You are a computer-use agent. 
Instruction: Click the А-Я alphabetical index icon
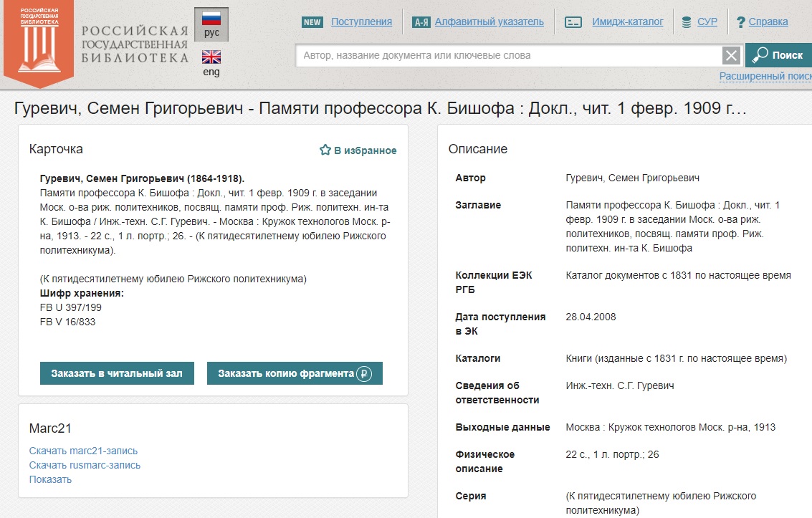(421, 22)
